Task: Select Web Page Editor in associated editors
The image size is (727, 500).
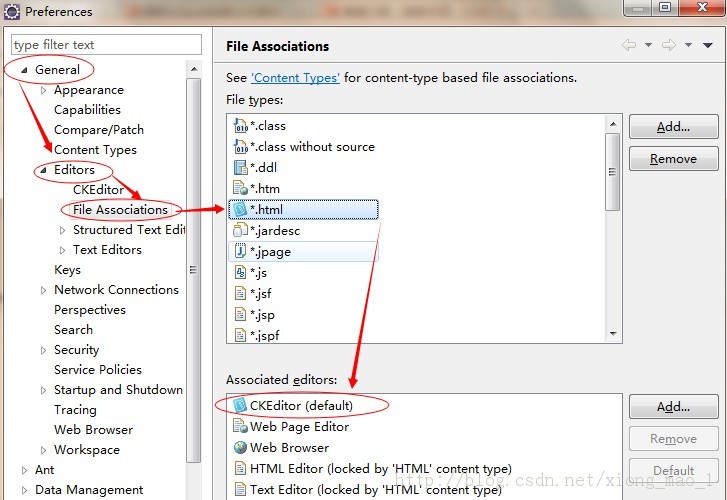Action: (299, 427)
